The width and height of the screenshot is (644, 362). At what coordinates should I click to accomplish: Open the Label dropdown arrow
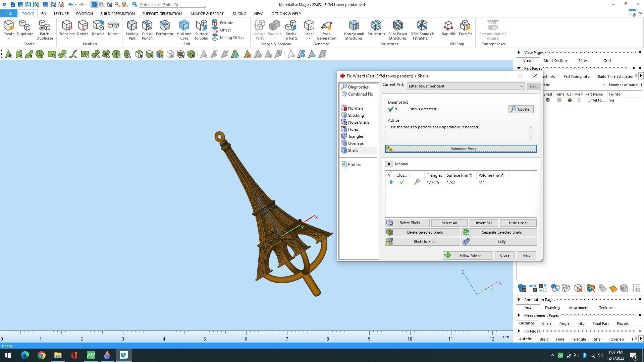point(309,39)
